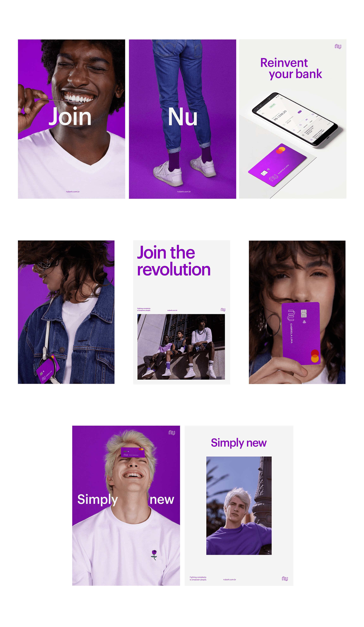Click the 'Reinvent your bank' headline
Viewport: 364px width, 627px height.
291,68
